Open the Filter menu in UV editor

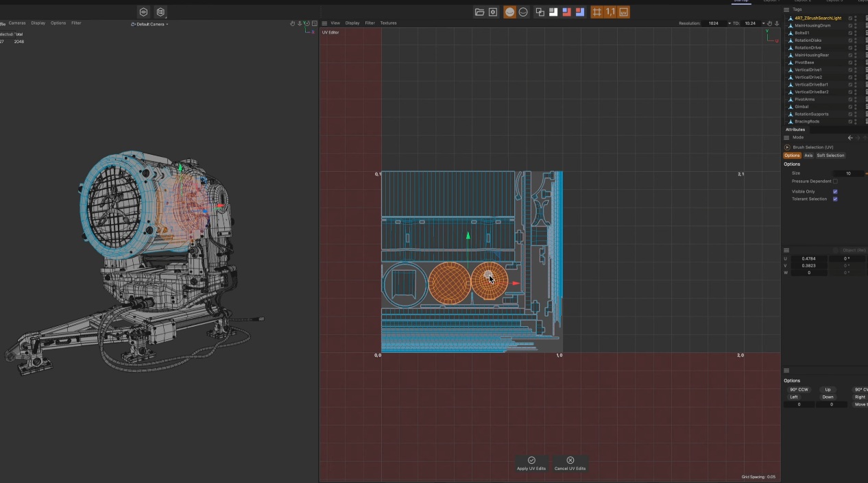coord(370,23)
